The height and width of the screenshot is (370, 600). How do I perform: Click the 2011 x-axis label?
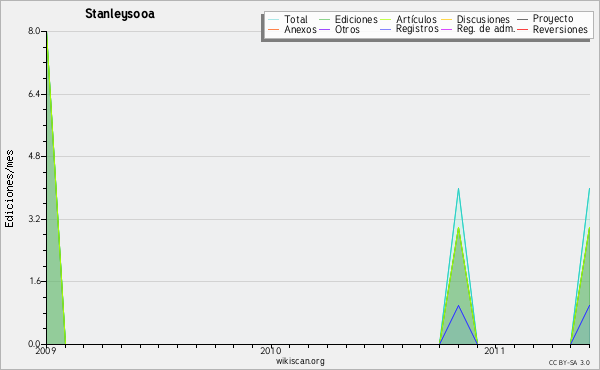tap(494, 351)
